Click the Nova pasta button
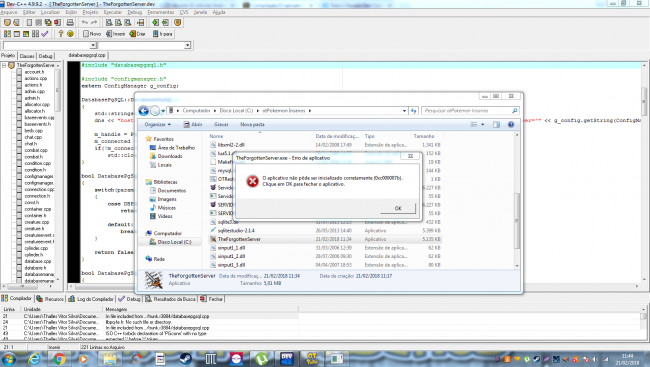 (252, 124)
